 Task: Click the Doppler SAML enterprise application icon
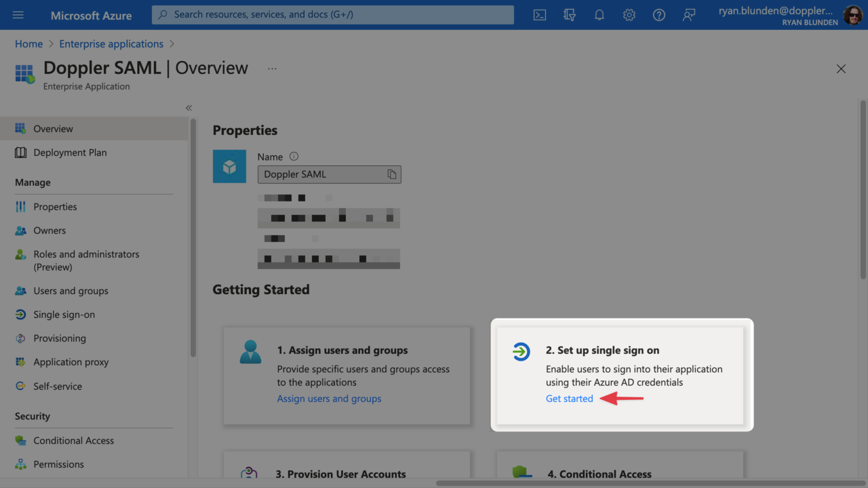tap(25, 74)
